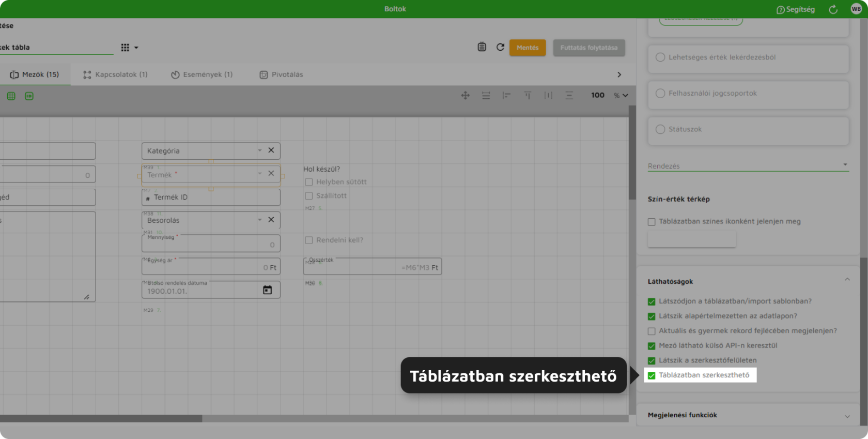
Task: Toggle Aktuális és gyermek rekord fejlécében checkbox
Action: pos(652,331)
